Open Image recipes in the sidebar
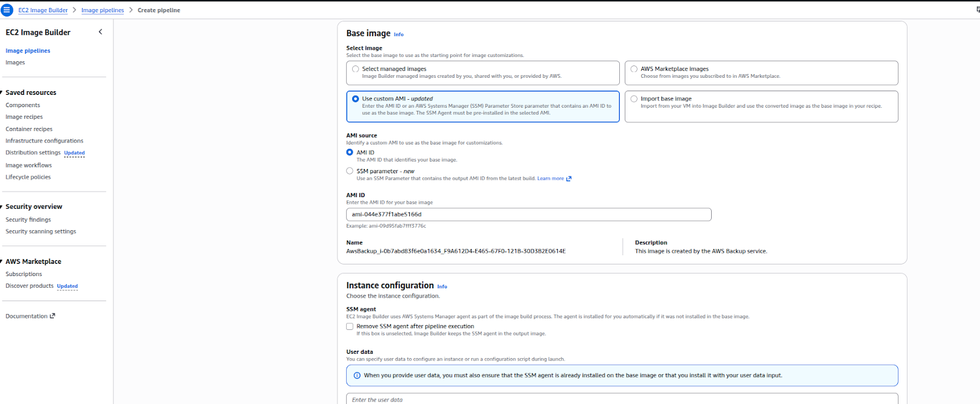This screenshot has width=980, height=404. point(24,117)
